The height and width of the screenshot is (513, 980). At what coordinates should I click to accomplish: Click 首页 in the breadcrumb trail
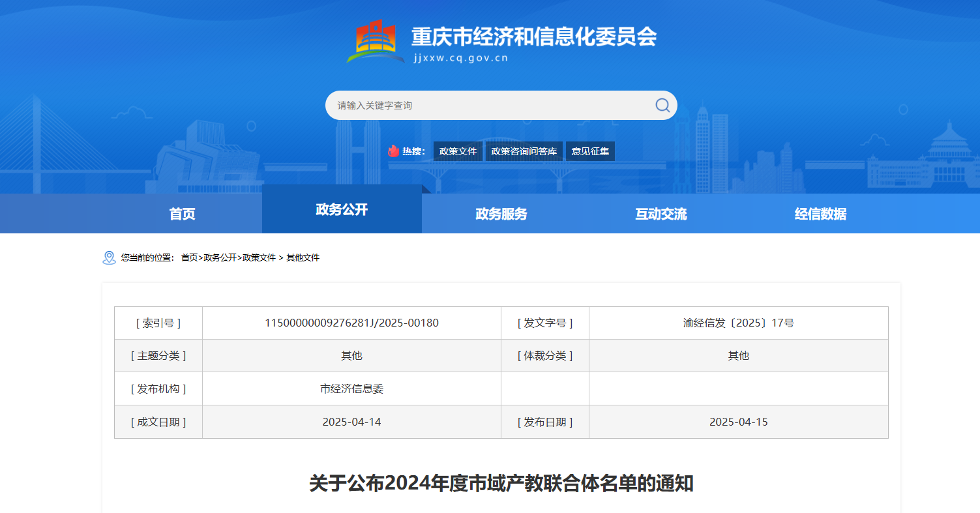tap(189, 257)
